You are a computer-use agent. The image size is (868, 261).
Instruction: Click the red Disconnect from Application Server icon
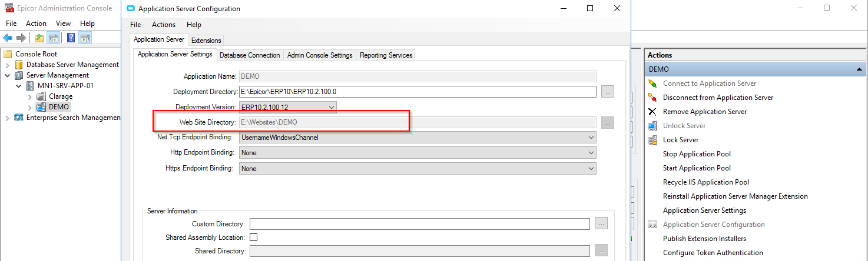pos(652,98)
